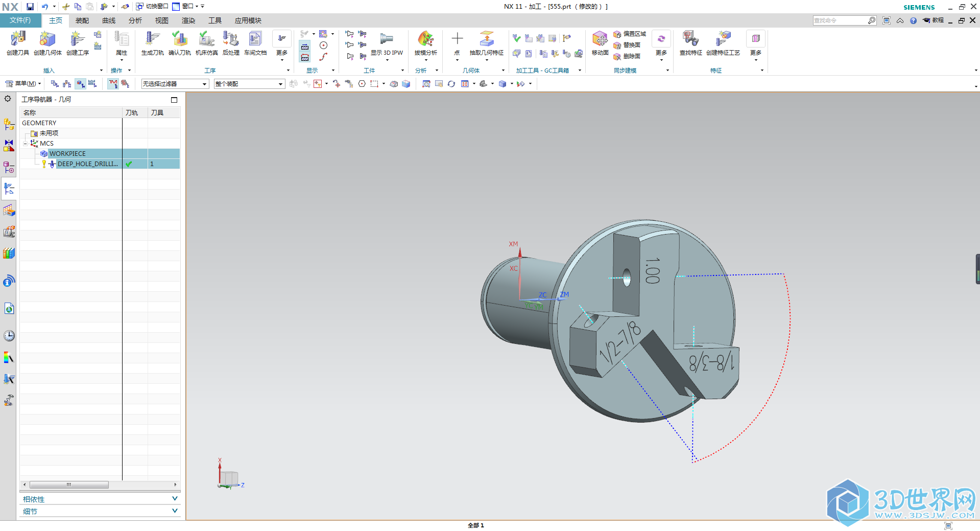Open the 菜单(M) dropdown menu

tap(23, 84)
